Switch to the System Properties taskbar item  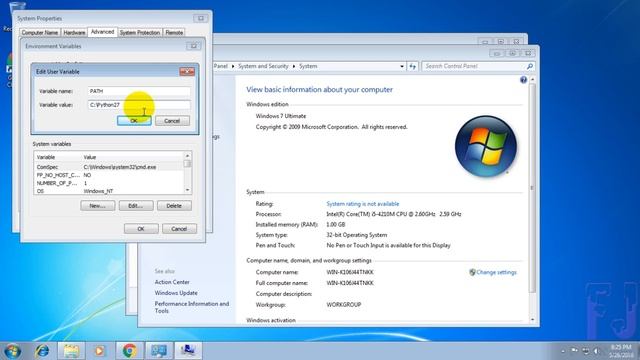(x=188, y=351)
